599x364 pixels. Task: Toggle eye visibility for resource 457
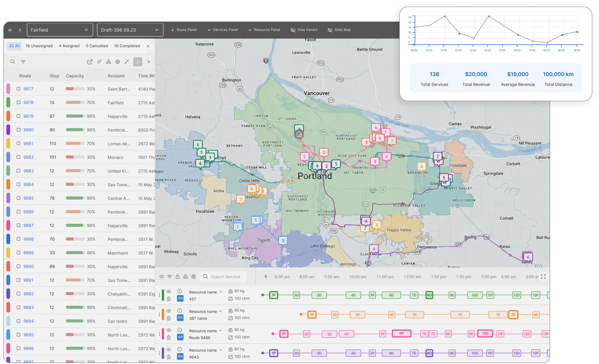click(x=169, y=291)
